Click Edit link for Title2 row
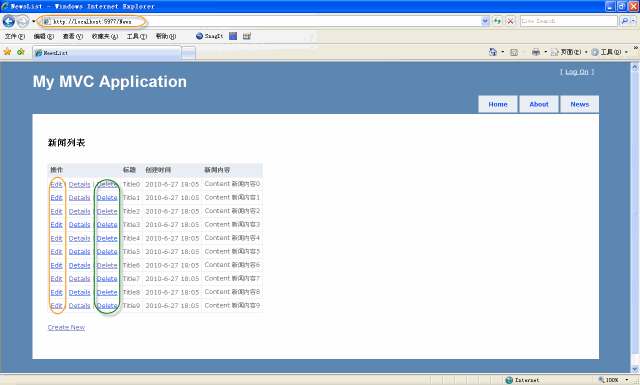640x385 pixels. click(56, 211)
